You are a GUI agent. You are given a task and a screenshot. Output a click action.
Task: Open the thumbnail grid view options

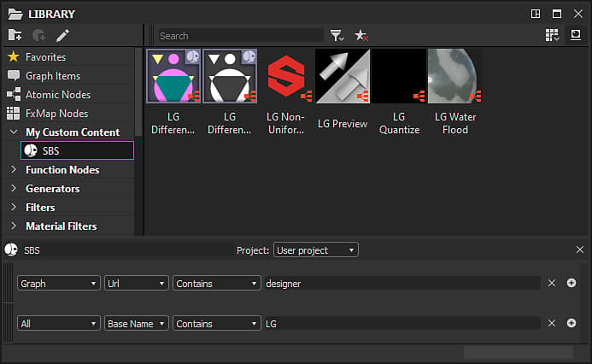click(x=552, y=35)
